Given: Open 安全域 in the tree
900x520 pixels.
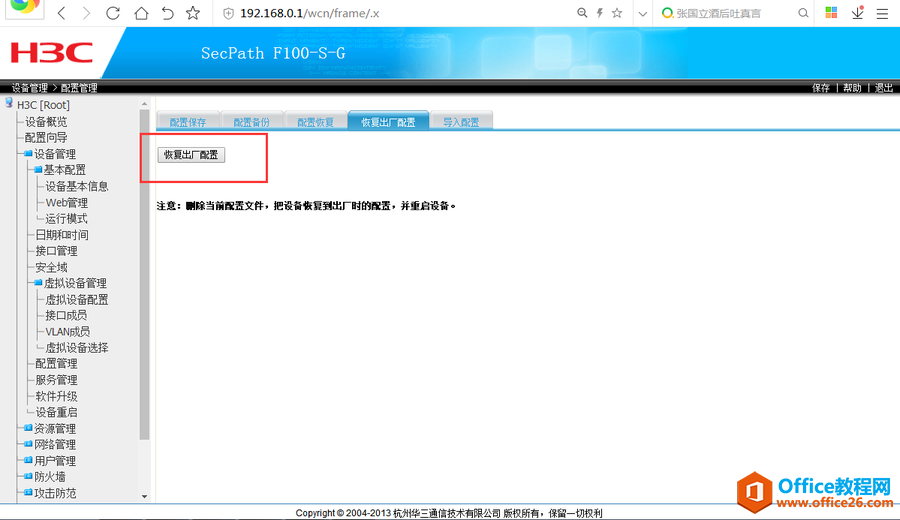Looking at the screenshot, I should click(x=51, y=267).
